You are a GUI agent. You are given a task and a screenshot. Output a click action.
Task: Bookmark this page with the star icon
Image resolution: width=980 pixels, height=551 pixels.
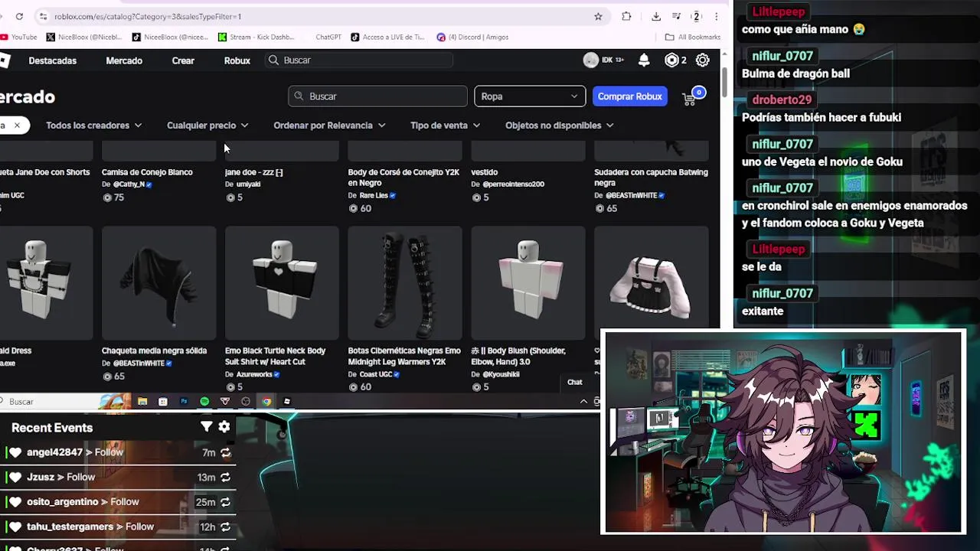598,16
